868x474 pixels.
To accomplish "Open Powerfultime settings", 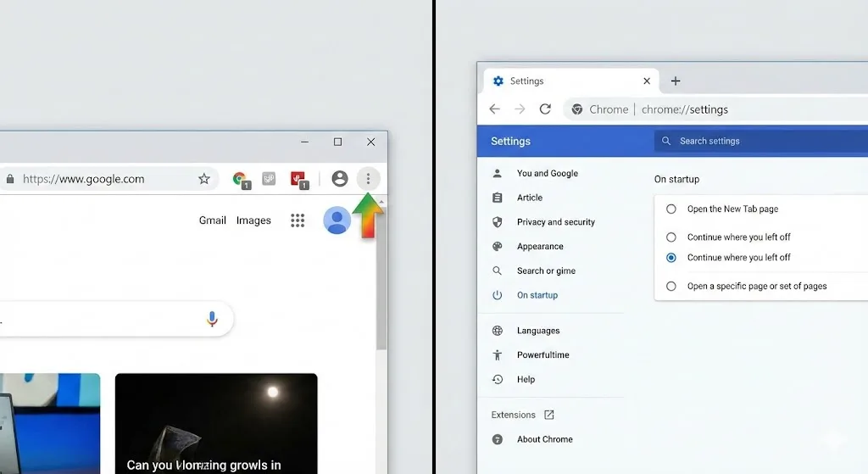I will point(542,355).
